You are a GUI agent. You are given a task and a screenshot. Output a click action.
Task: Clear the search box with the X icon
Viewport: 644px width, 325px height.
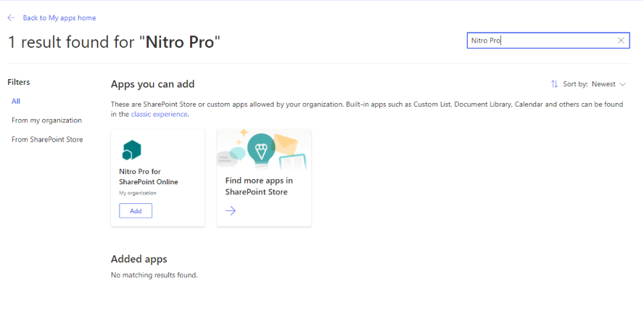(621, 41)
